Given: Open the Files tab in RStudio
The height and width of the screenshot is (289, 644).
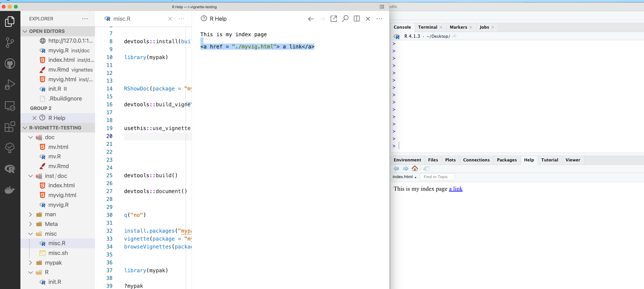Looking at the screenshot, I should 433,160.
